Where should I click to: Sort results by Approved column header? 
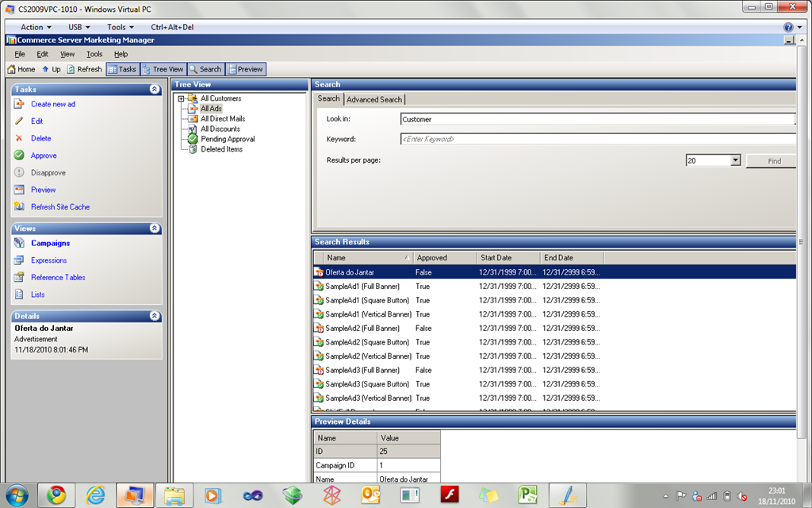(x=445, y=258)
